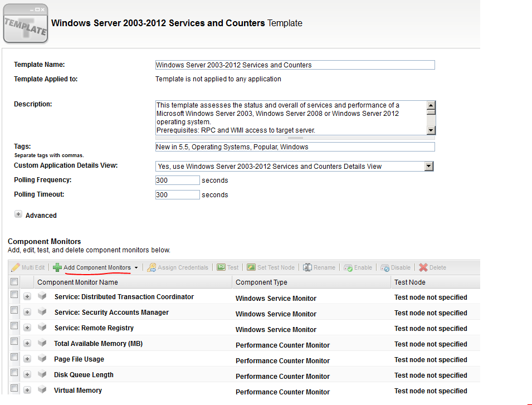Screen dimensions: 532x405
Task: Check the Disk Queue Length row checkbox
Action: (14, 373)
